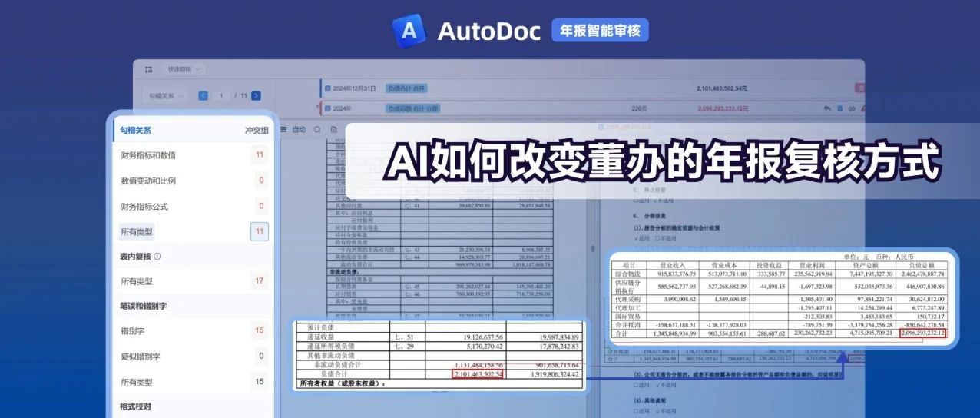Select 数值变动和比例 in sidebar

pos(148,181)
